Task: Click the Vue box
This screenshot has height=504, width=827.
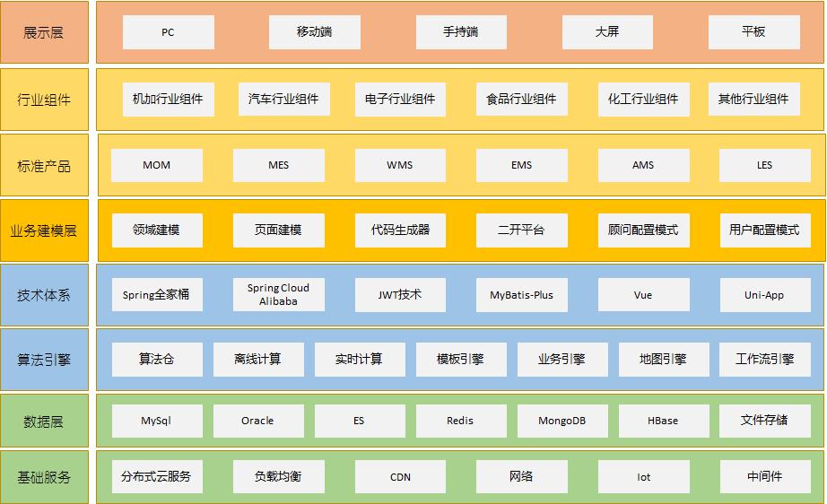Action: 643,295
